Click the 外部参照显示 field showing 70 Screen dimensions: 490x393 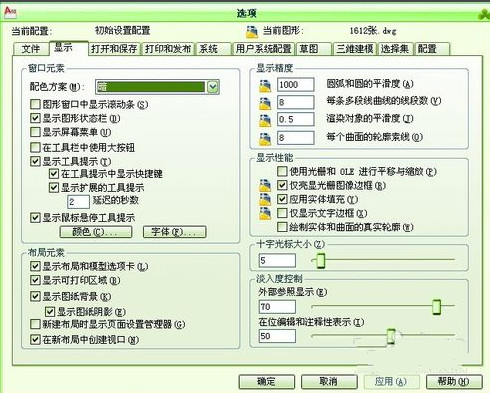click(x=277, y=307)
